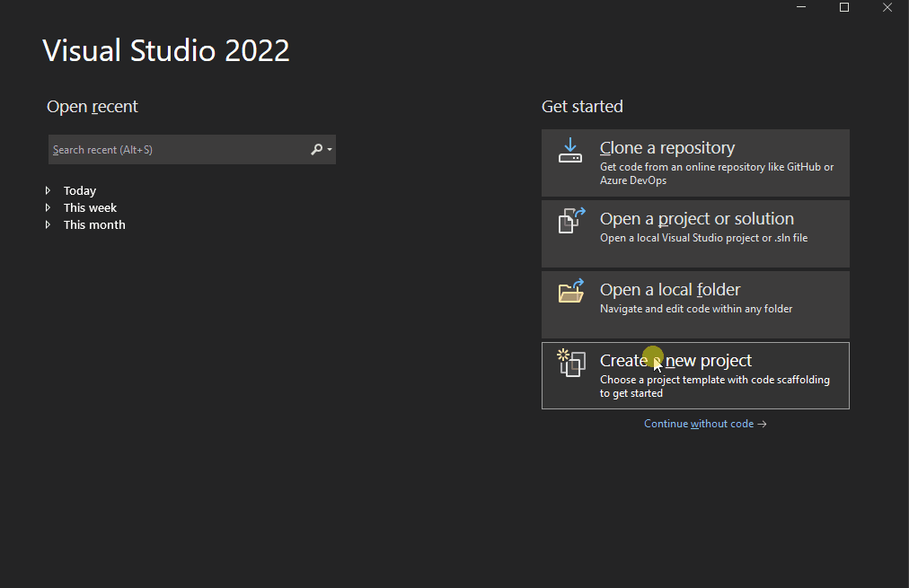Viewport: 909px width, 588px height.
Task: Click the magnifier icon in the recent search box
Action: [x=316, y=150]
